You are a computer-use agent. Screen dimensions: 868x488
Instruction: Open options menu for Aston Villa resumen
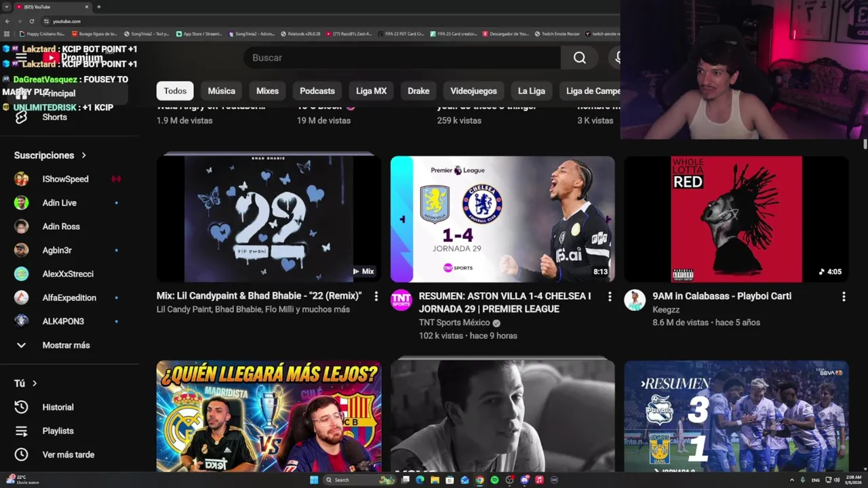[610, 297]
